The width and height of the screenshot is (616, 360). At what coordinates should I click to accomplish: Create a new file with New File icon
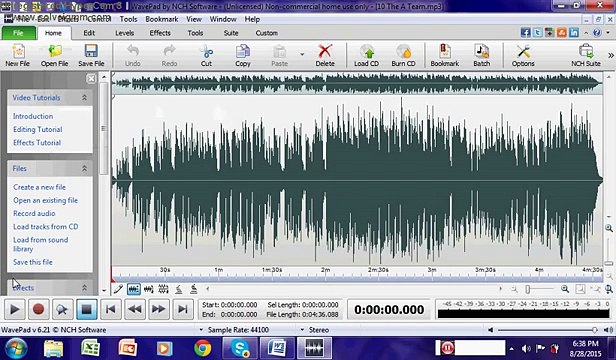pyautogui.click(x=17, y=55)
